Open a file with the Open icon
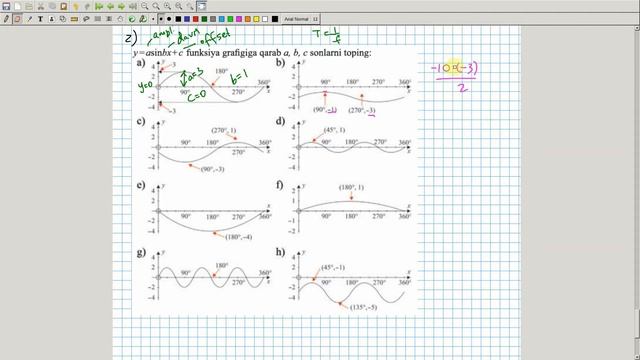 point(29,7)
